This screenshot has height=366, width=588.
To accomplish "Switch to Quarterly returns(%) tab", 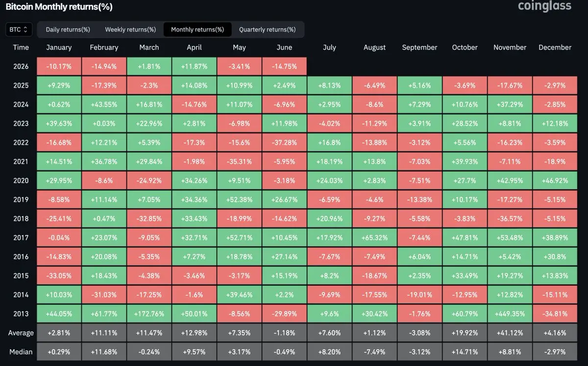I will [x=268, y=29].
